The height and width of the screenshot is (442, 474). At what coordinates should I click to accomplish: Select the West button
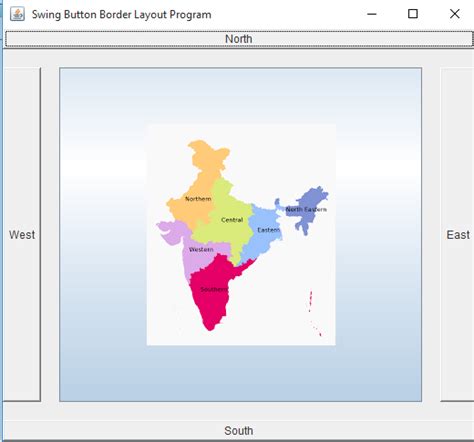[22, 234]
